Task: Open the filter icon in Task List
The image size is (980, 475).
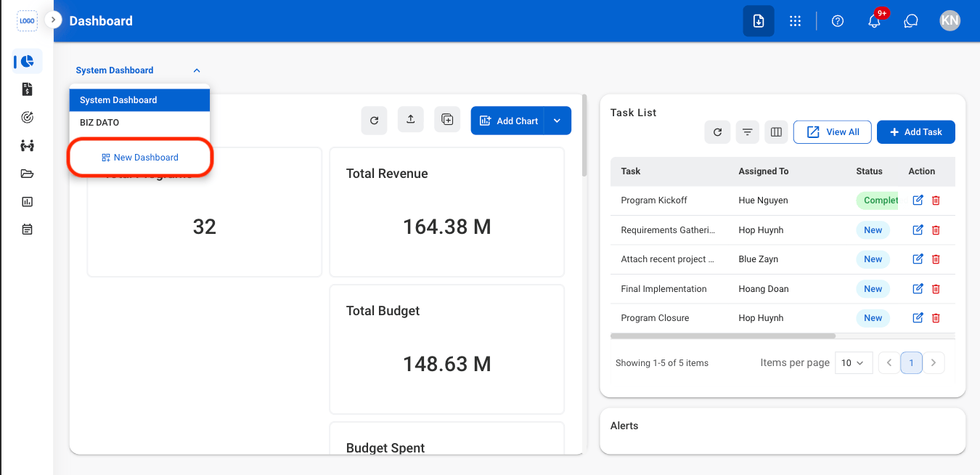Action: tap(747, 132)
